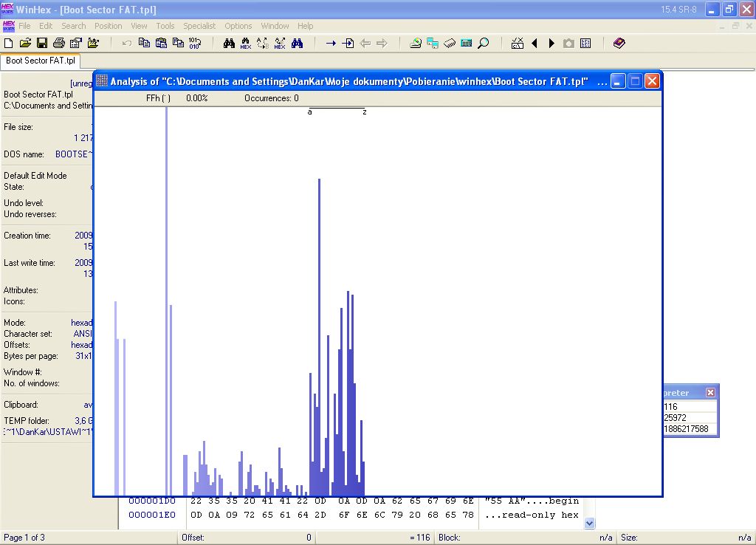Click the 'Offset:' status bar field
The image size is (756, 545).
pyautogui.click(x=247, y=538)
